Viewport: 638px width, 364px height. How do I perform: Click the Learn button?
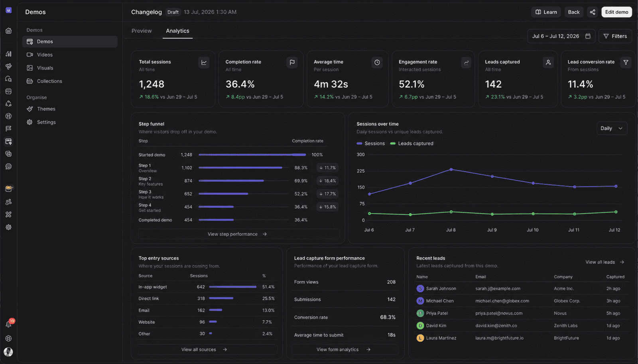(546, 12)
